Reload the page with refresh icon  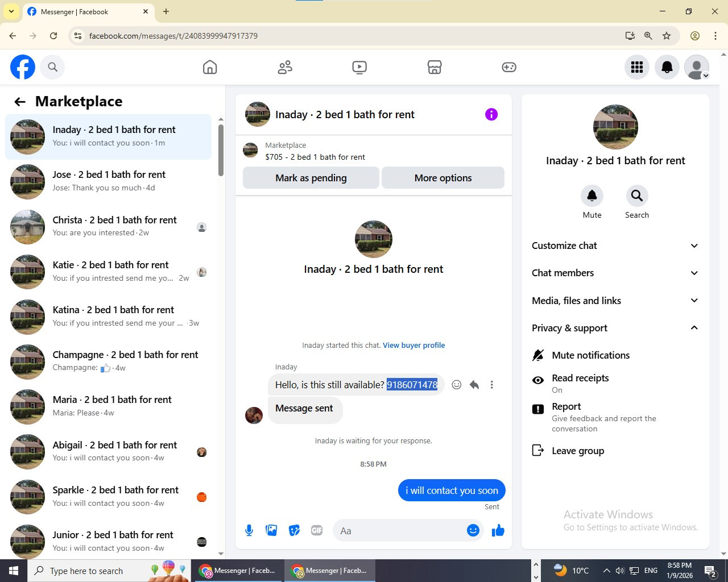pyautogui.click(x=53, y=36)
